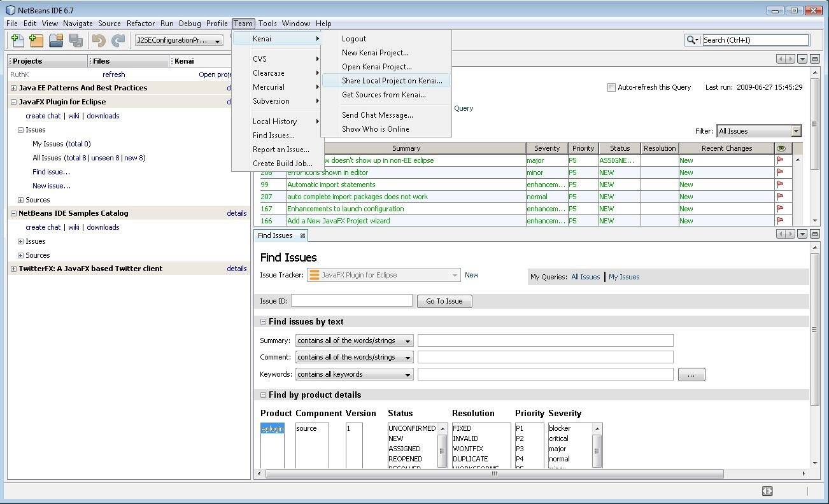
Task: Collapse Find issues by text section
Action: point(263,322)
